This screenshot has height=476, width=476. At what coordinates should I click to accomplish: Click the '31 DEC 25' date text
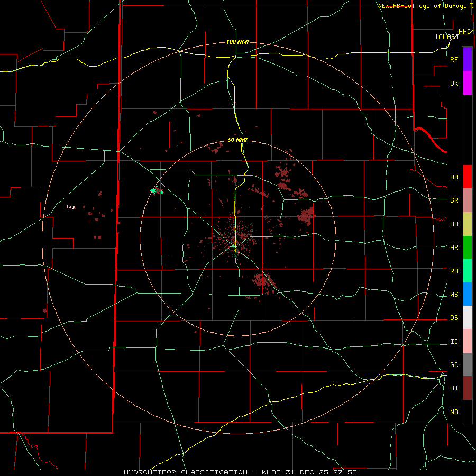307,472
